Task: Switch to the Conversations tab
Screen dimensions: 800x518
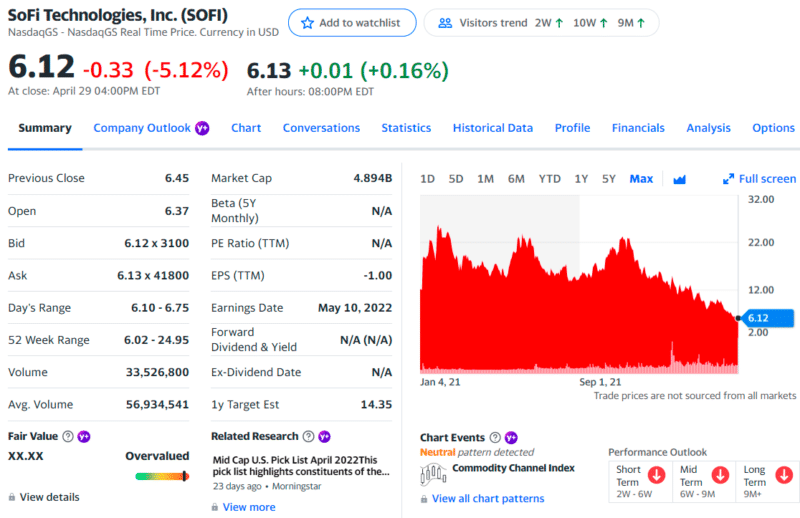Action: click(321, 128)
